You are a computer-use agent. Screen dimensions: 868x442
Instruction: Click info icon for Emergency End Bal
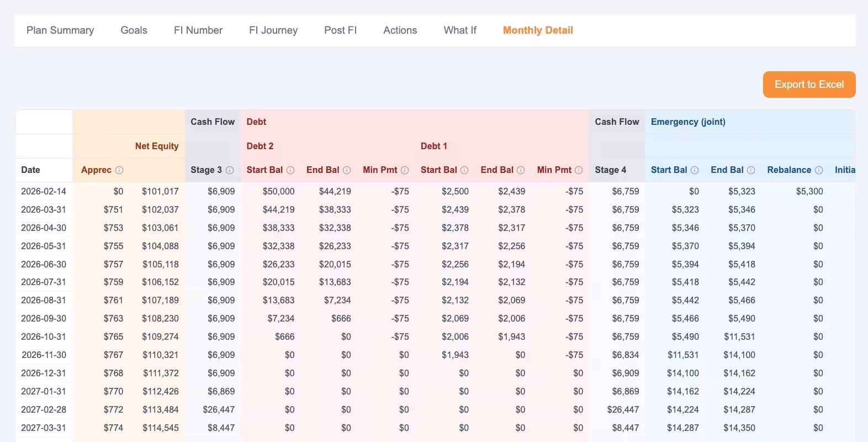751,170
